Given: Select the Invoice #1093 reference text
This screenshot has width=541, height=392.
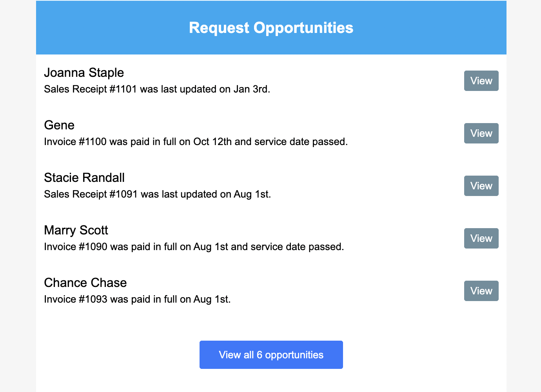Looking at the screenshot, I should 76,299.
